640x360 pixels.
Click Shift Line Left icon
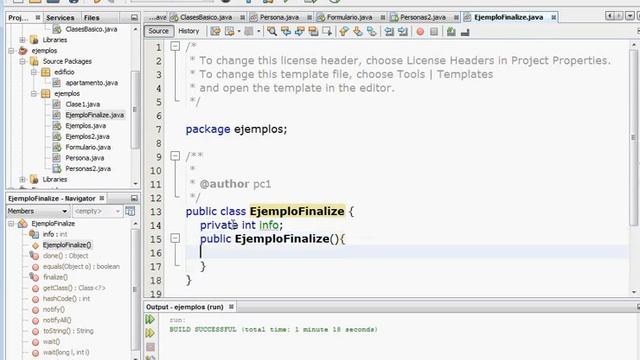389,31
